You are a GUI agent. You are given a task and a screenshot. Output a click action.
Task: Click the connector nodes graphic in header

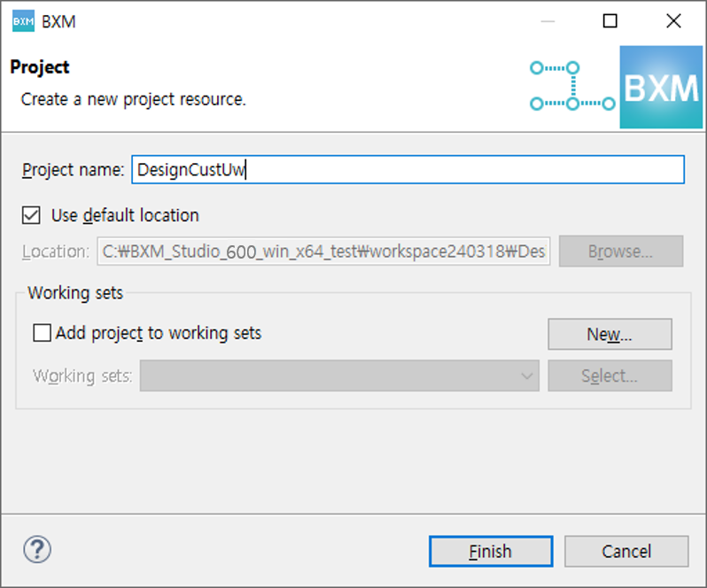[x=571, y=86]
